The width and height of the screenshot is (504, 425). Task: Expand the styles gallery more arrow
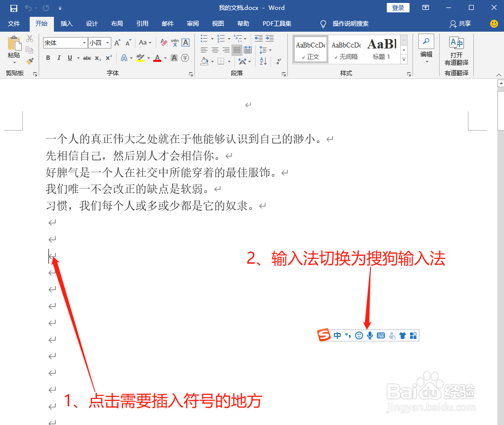404,59
